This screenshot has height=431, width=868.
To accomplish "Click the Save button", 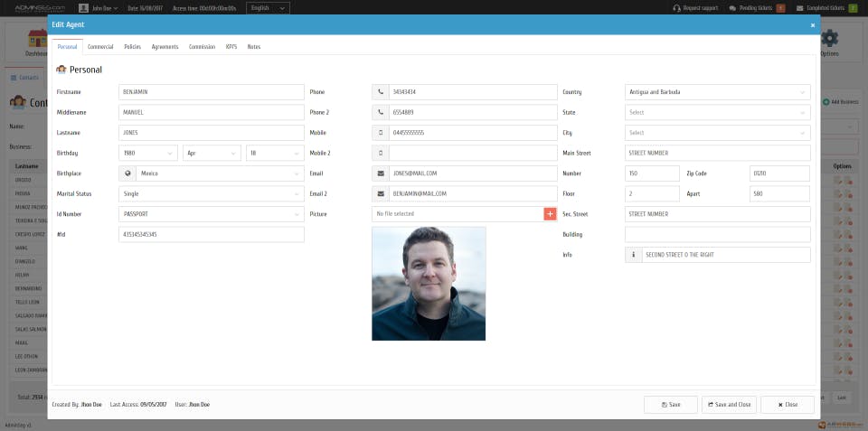I will 671,405.
